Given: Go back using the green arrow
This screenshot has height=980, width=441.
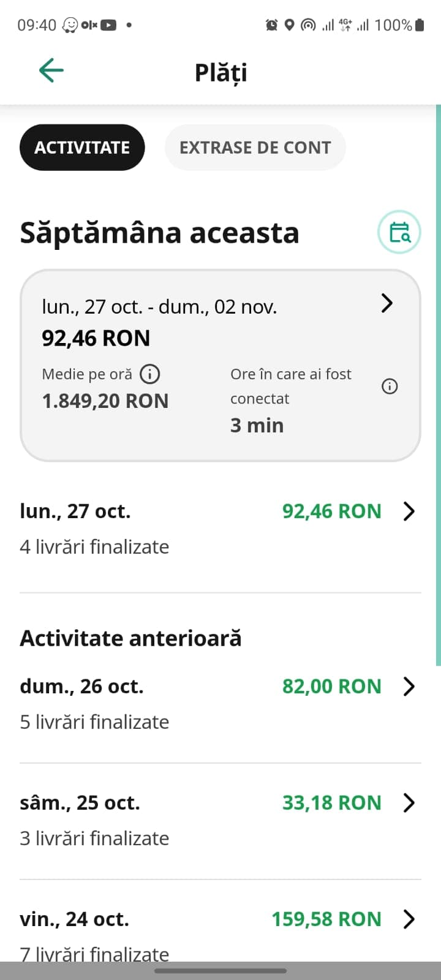Looking at the screenshot, I should [x=51, y=70].
